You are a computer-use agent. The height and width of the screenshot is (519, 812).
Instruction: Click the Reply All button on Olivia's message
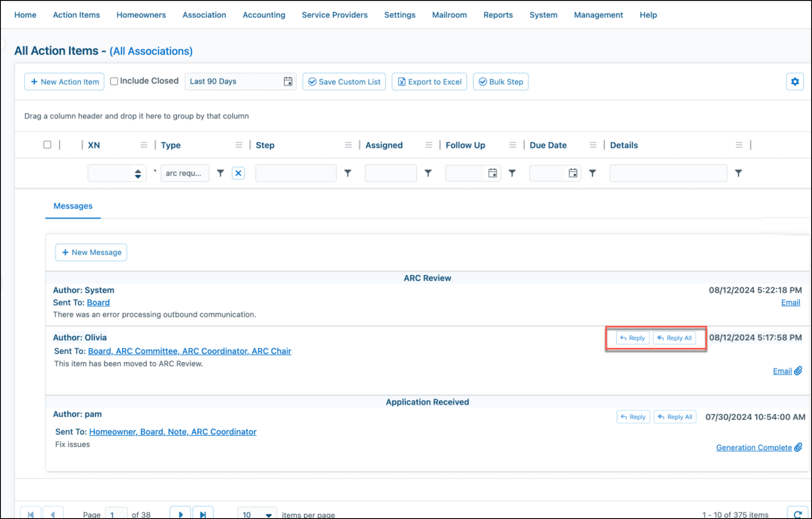[x=674, y=338]
